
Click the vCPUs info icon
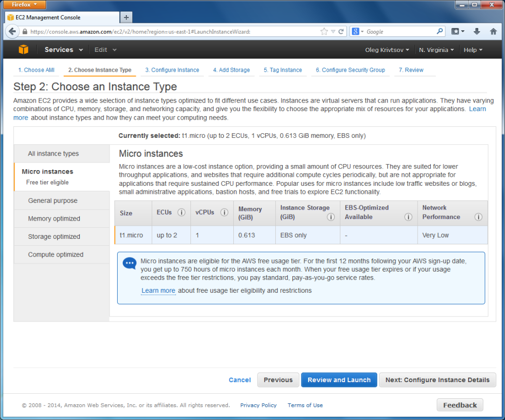coord(224,213)
